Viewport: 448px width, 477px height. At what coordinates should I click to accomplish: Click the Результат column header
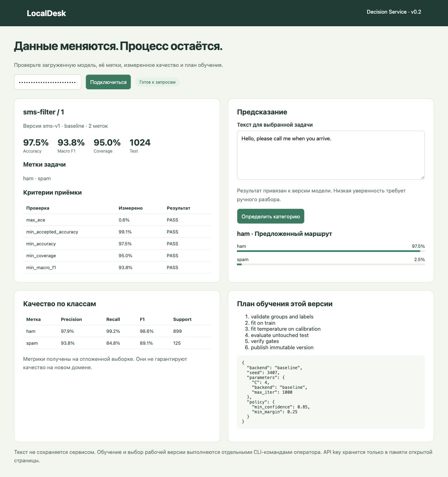coord(178,208)
